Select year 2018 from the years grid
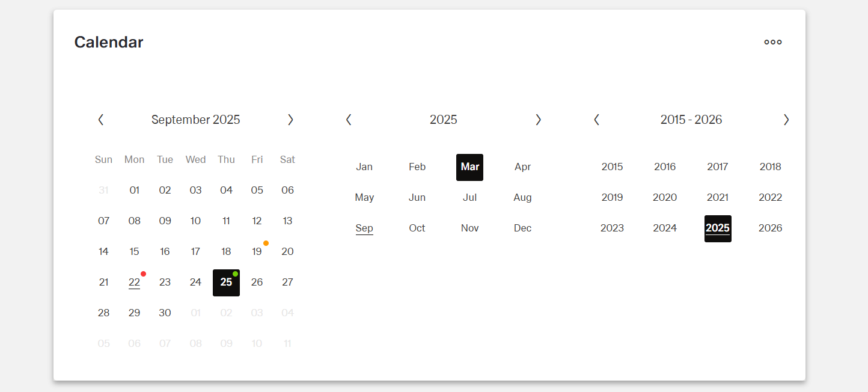The height and width of the screenshot is (392, 868). (x=770, y=167)
